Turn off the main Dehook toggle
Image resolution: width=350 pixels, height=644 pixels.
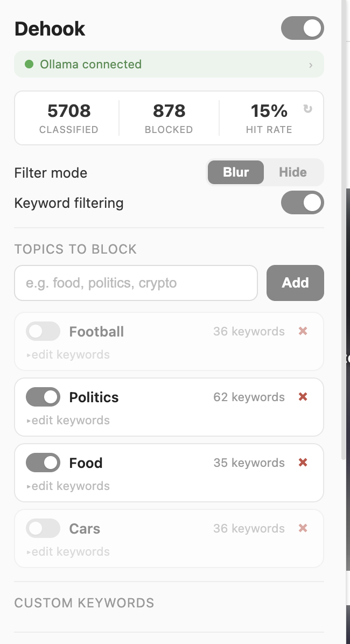[302, 28]
